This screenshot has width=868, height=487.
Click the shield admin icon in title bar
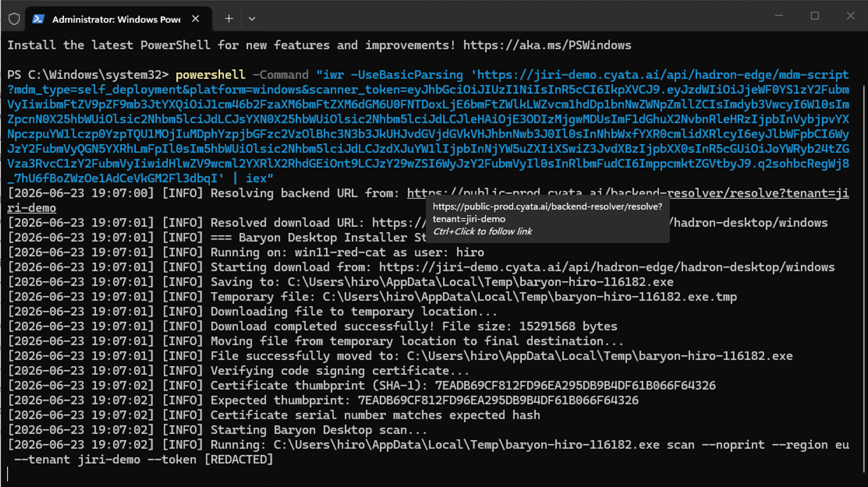pos(14,19)
